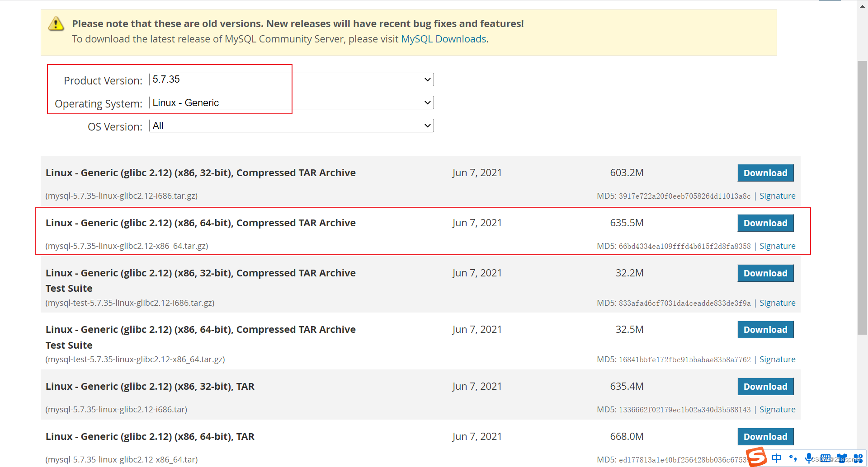Click the scrollbar up arrow

862,5
